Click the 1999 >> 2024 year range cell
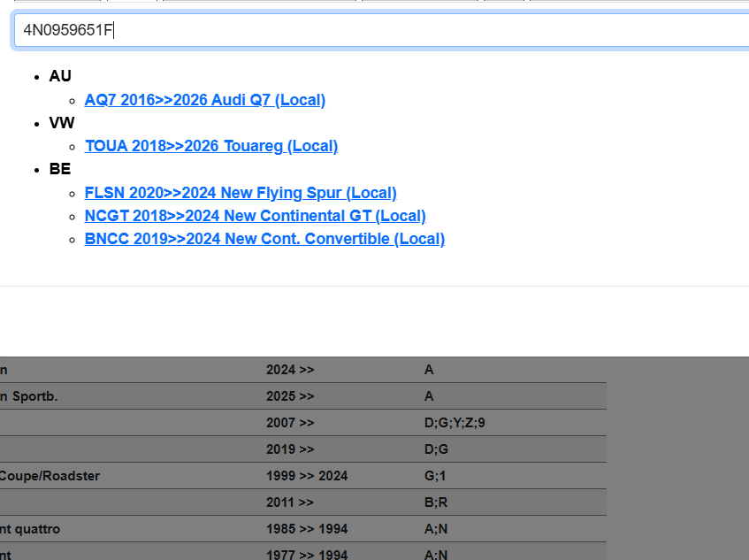Viewport: 749px width, 560px height. click(307, 476)
